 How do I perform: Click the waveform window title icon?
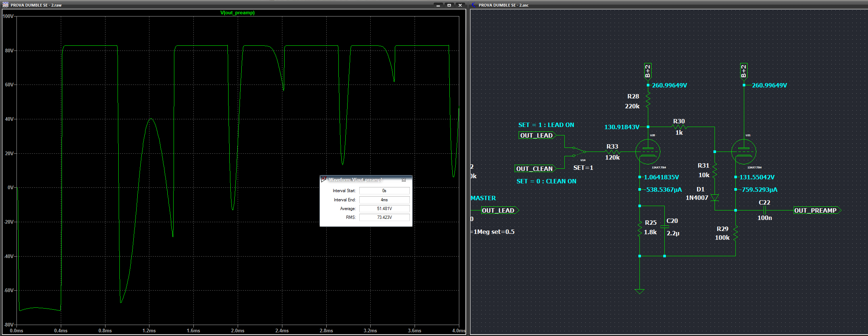[5, 5]
